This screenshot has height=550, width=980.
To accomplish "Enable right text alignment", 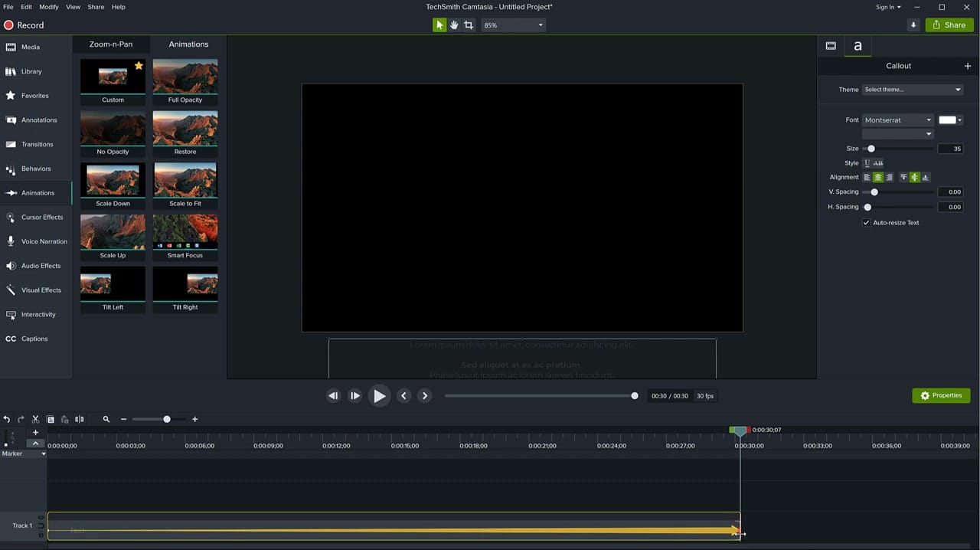I will tap(889, 177).
